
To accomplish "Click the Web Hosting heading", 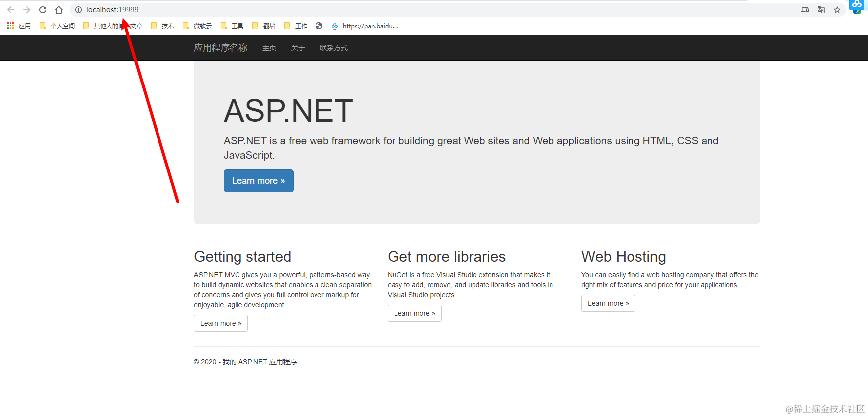I will coord(624,257).
